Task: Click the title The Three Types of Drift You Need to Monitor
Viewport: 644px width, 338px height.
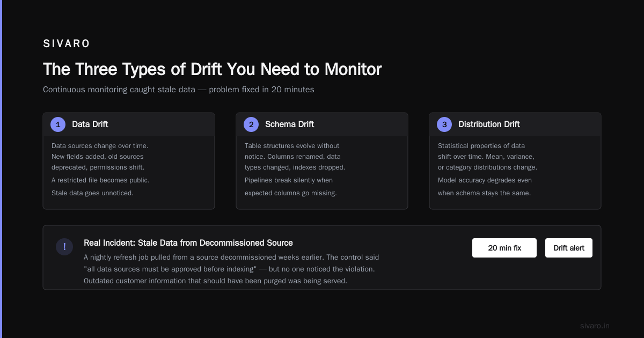Action: [213, 69]
